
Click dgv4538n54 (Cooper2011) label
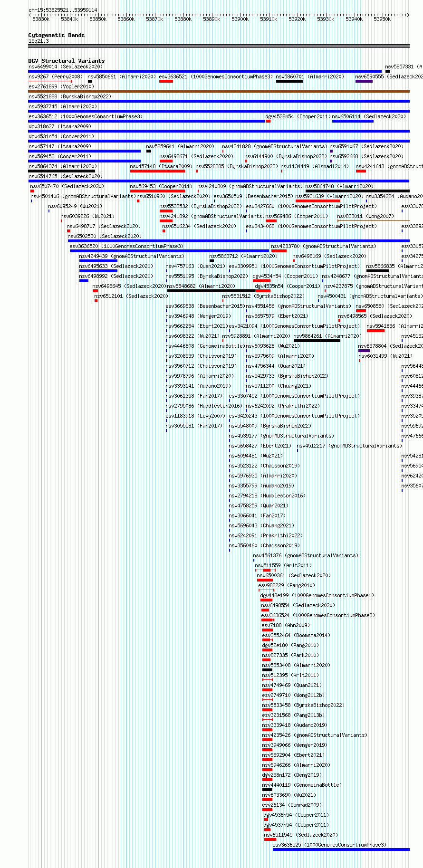(298, 116)
